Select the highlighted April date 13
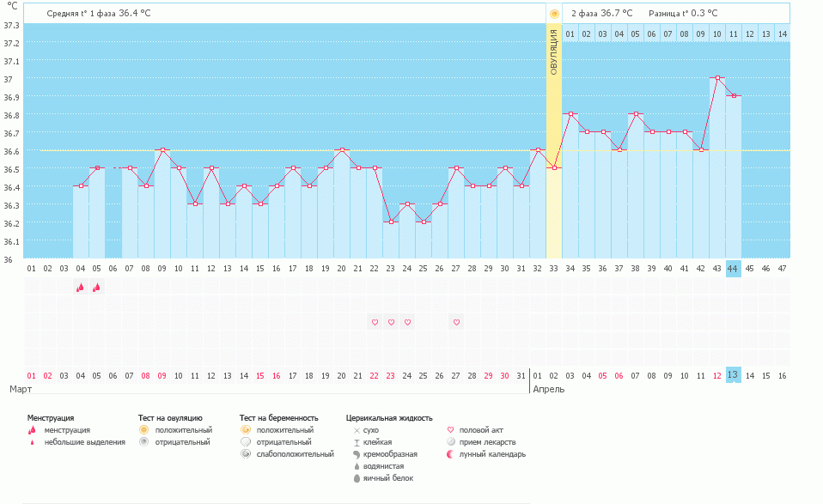Viewport: 823px width, 504px height. 733,375
